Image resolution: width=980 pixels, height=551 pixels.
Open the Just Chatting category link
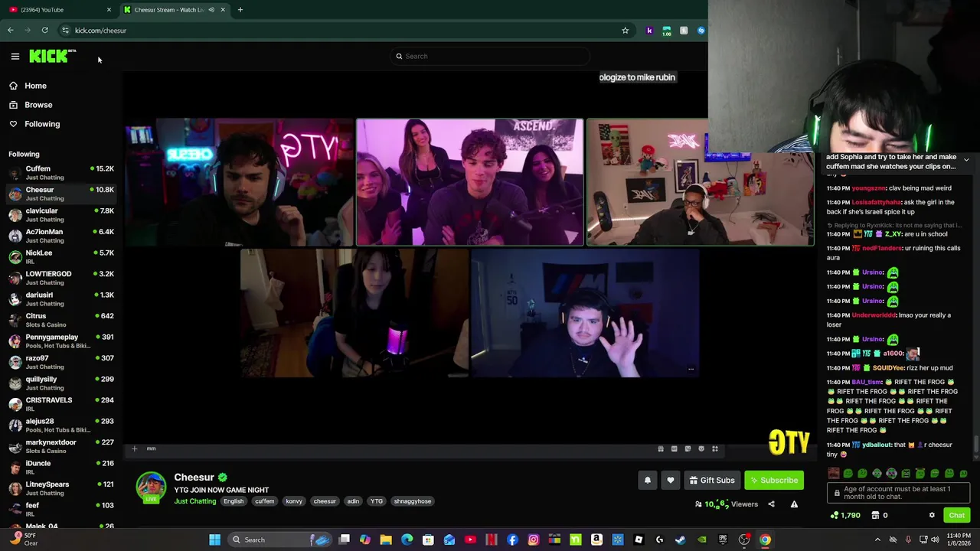[194, 501]
